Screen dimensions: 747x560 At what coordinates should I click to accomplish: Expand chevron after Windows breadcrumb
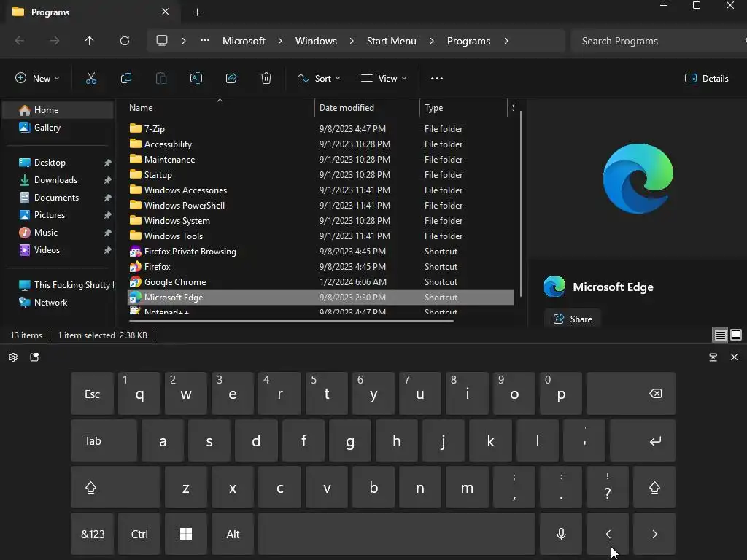tap(352, 41)
